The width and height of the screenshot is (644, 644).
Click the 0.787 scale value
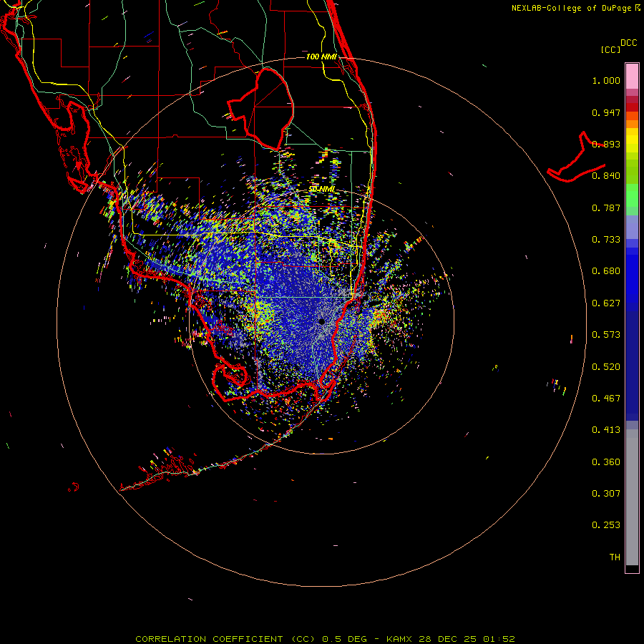[606, 208]
